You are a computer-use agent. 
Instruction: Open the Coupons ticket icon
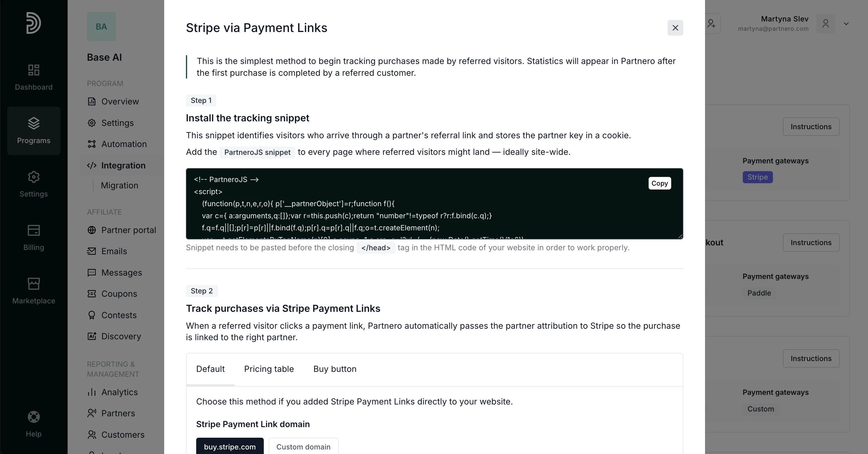coord(91,294)
